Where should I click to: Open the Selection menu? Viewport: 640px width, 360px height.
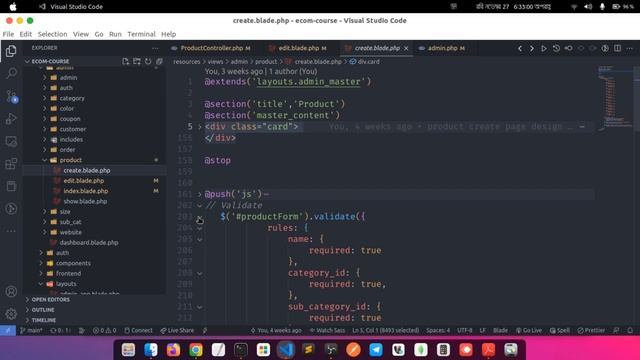[x=52, y=34]
